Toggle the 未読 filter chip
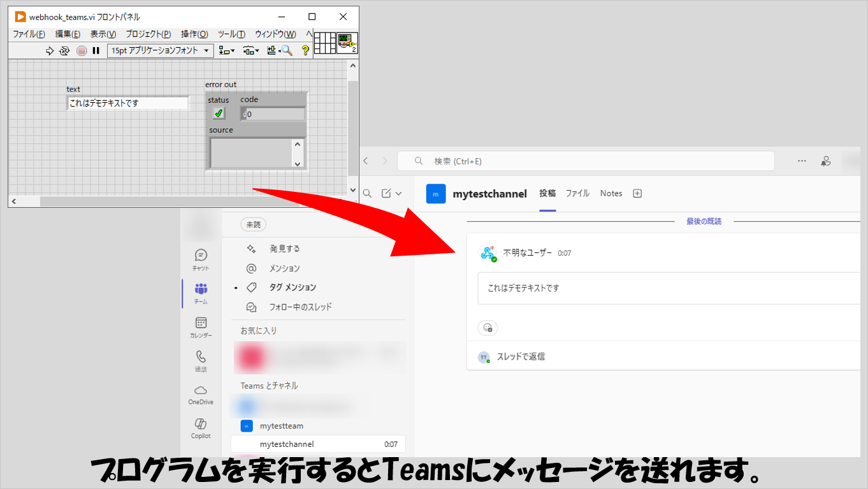 point(254,224)
